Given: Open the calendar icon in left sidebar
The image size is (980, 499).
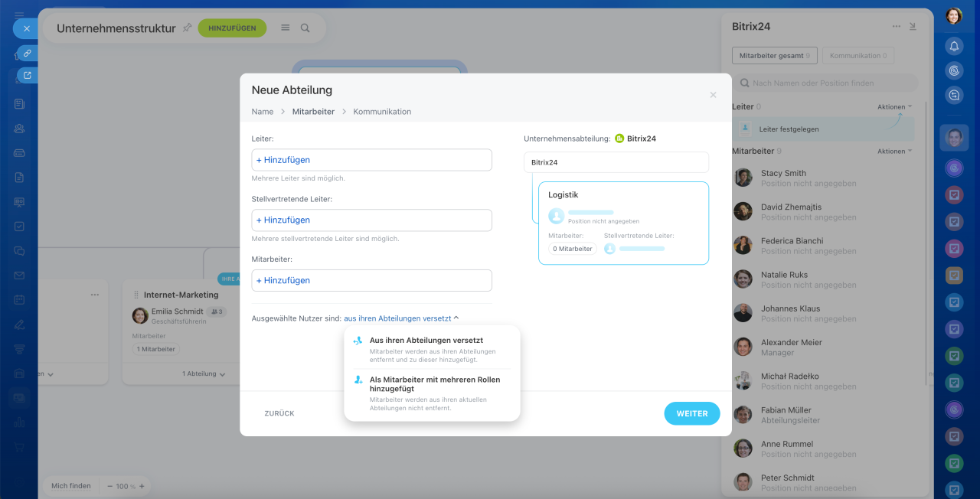Looking at the screenshot, I should [x=20, y=300].
